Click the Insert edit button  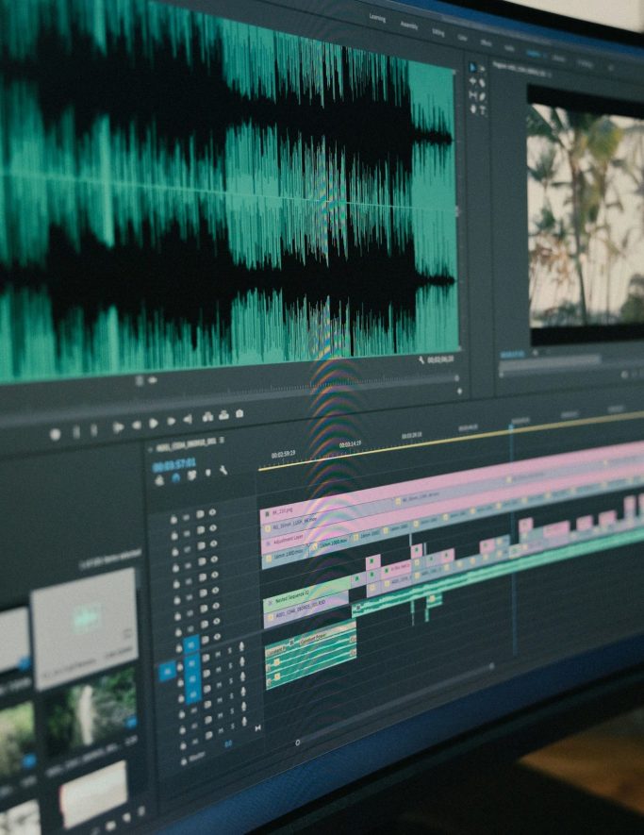207,417
